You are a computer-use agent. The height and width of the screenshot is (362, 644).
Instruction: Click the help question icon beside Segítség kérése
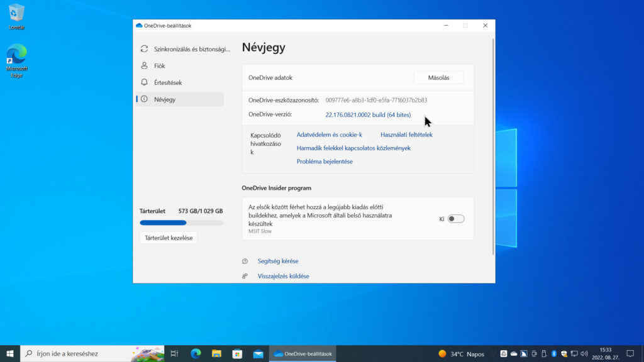[x=245, y=261]
